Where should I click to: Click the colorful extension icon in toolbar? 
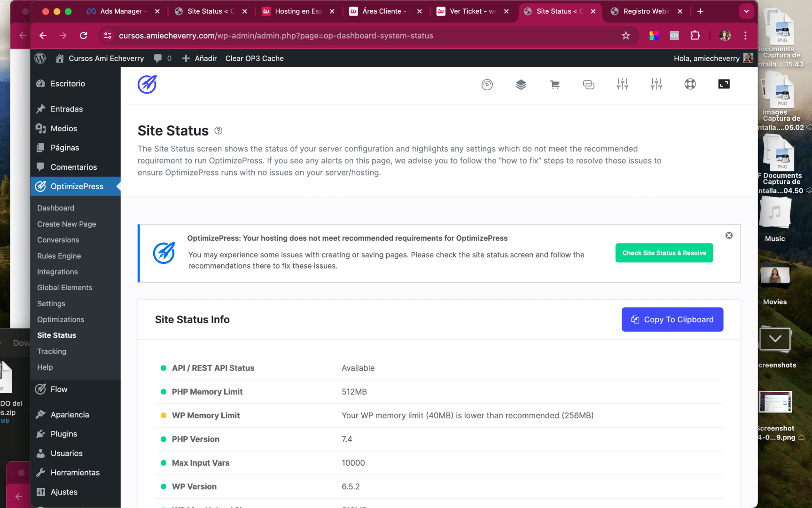click(654, 36)
